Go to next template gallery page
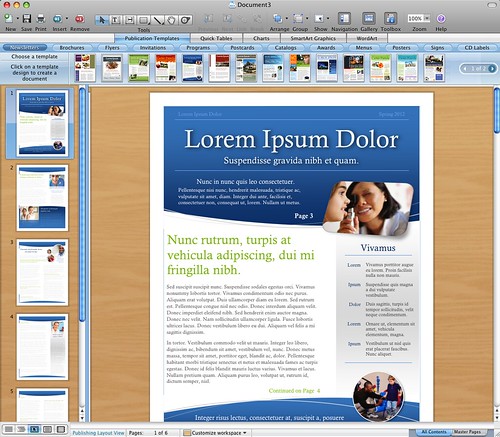This screenshot has width=500, height=437. [492, 69]
